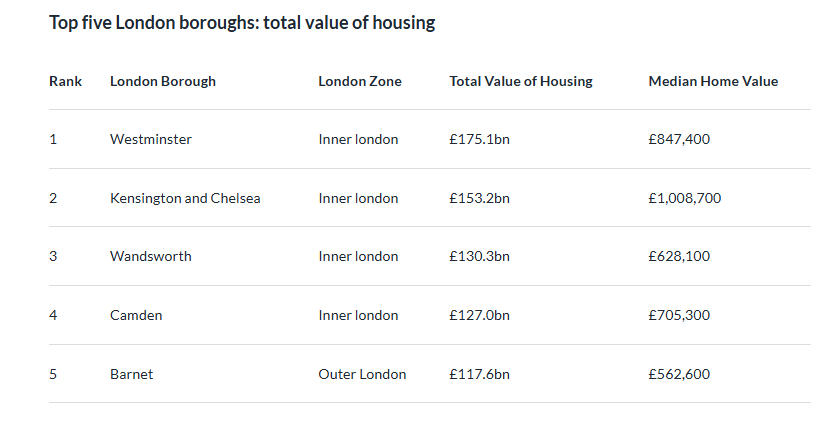Click the London Zone column header

(x=359, y=81)
